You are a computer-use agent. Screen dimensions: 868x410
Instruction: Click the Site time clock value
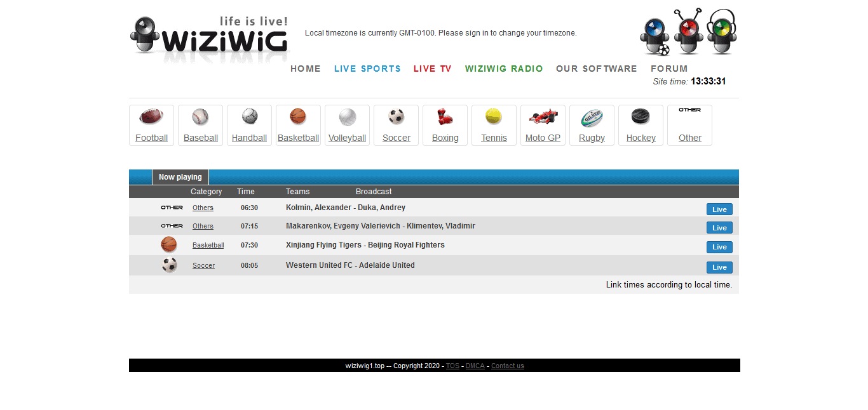coord(709,81)
